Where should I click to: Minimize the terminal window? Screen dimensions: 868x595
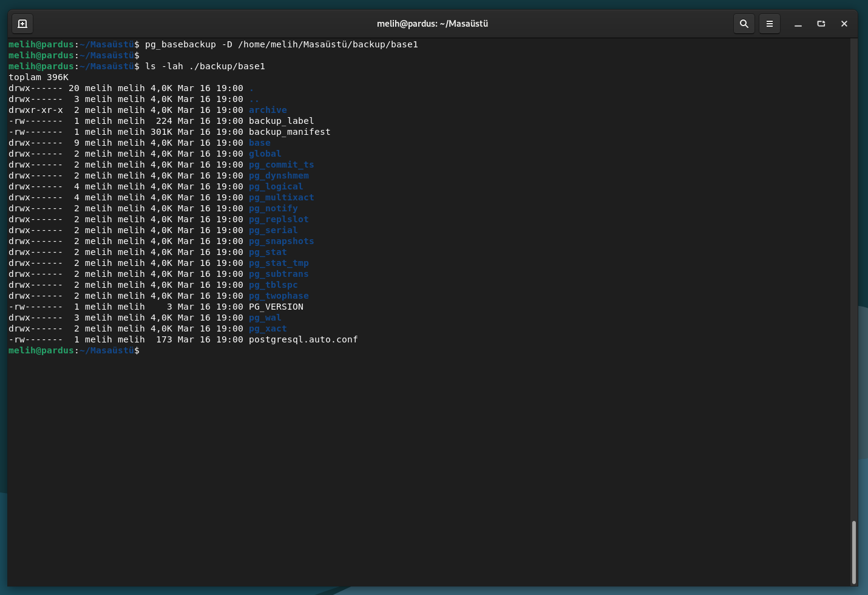pyautogui.click(x=798, y=24)
